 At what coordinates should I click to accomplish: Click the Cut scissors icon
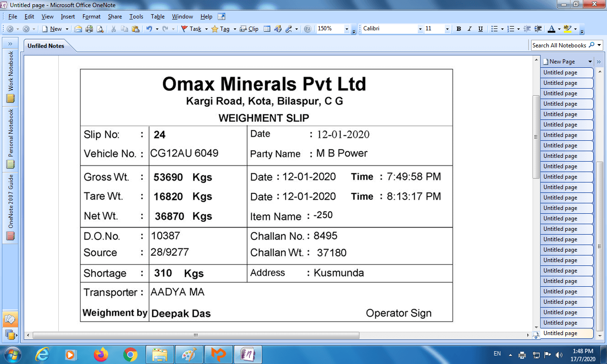point(113,29)
